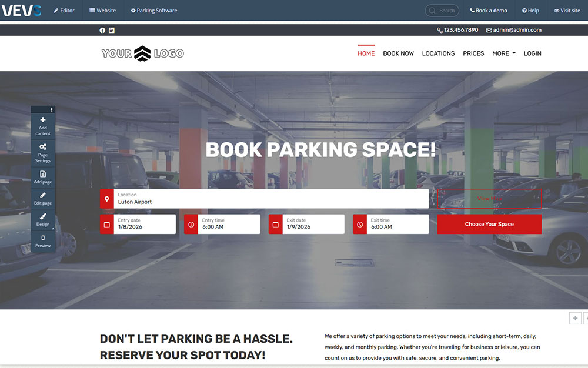Click the Add page icon

coord(43,174)
